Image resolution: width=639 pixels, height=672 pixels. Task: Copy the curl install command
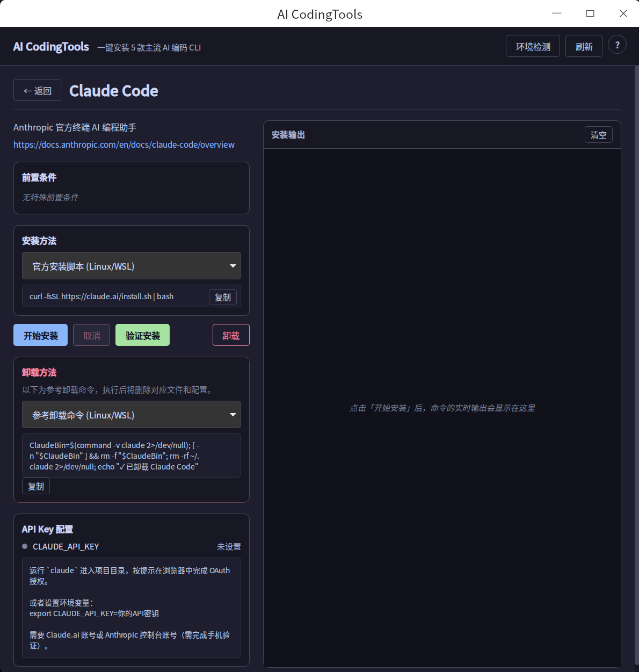(223, 297)
